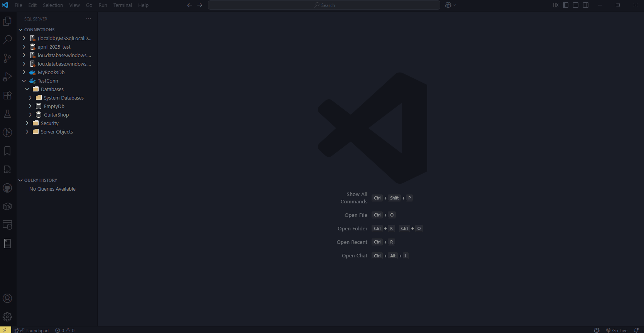
Task: Go forward with the right arrow
Action: click(x=200, y=5)
